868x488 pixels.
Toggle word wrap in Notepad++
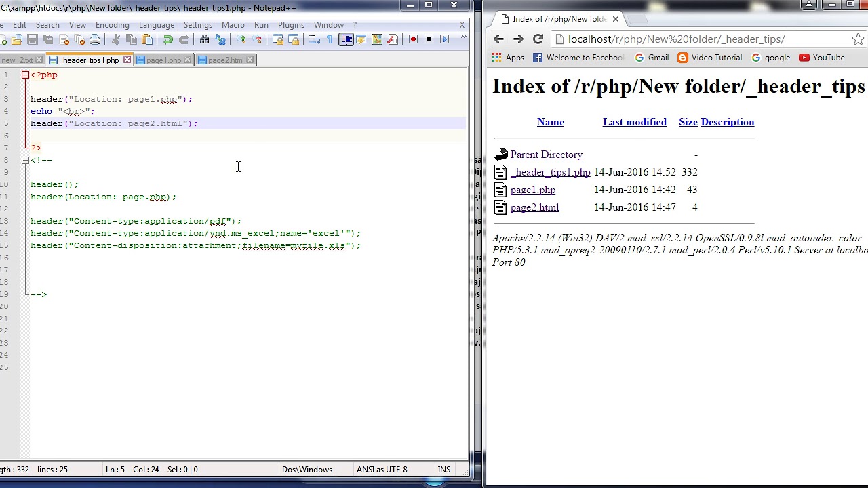(x=314, y=39)
